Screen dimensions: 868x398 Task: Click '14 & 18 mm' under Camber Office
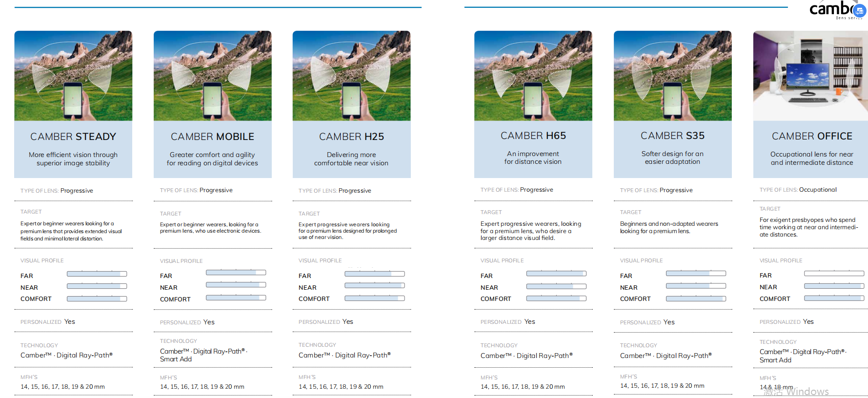coord(776,387)
